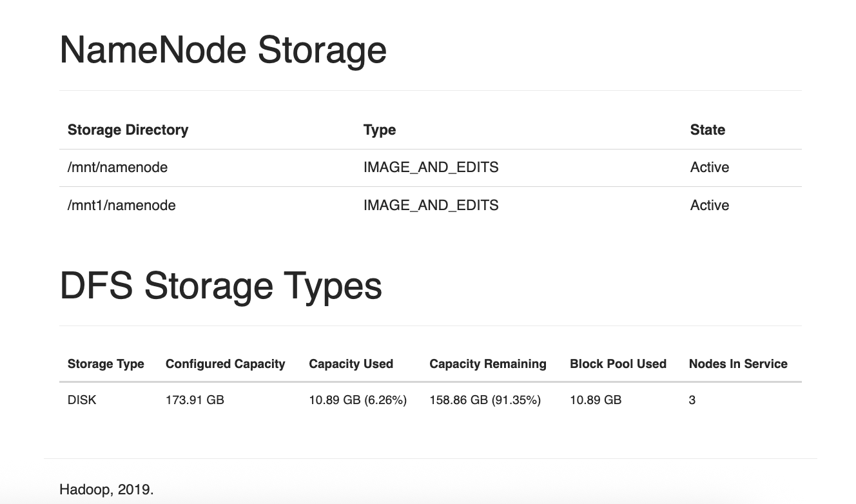Click the Capacity Used column header

(x=351, y=364)
